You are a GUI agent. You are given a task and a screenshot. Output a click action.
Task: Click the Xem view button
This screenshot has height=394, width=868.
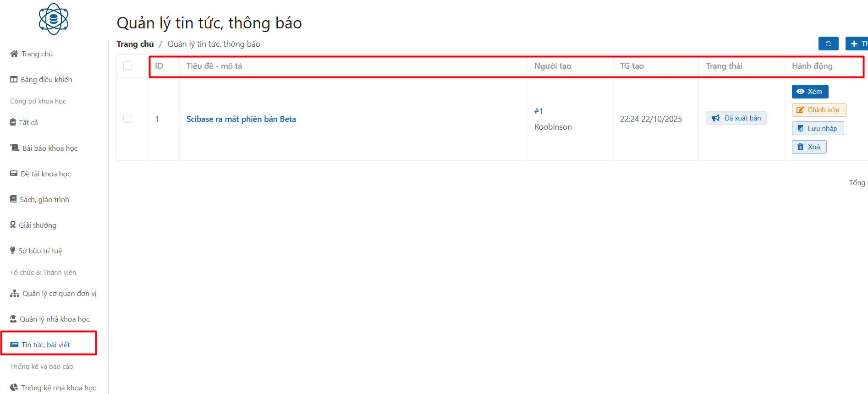[810, 92]
